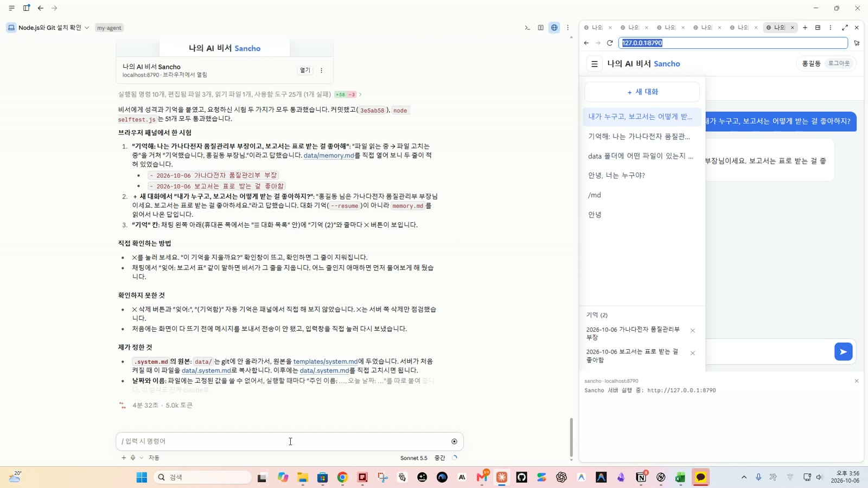
Task: Click stop/record circle in prompt box
Action: coord(455,441)
